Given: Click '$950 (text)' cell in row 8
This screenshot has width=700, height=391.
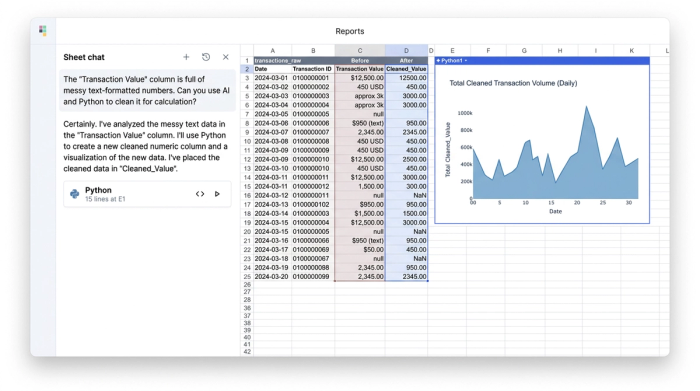Looking at the screenshot, I should tap(360, 123).
